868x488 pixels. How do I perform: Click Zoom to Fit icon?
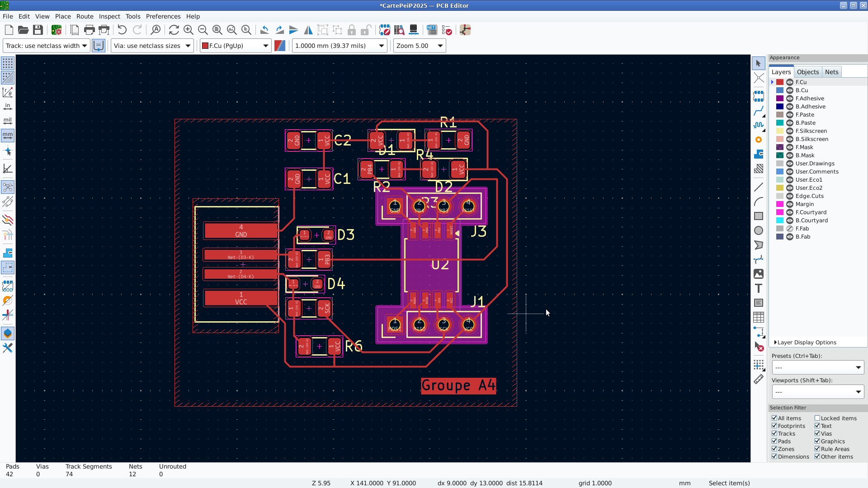click(x=217, y=30)
